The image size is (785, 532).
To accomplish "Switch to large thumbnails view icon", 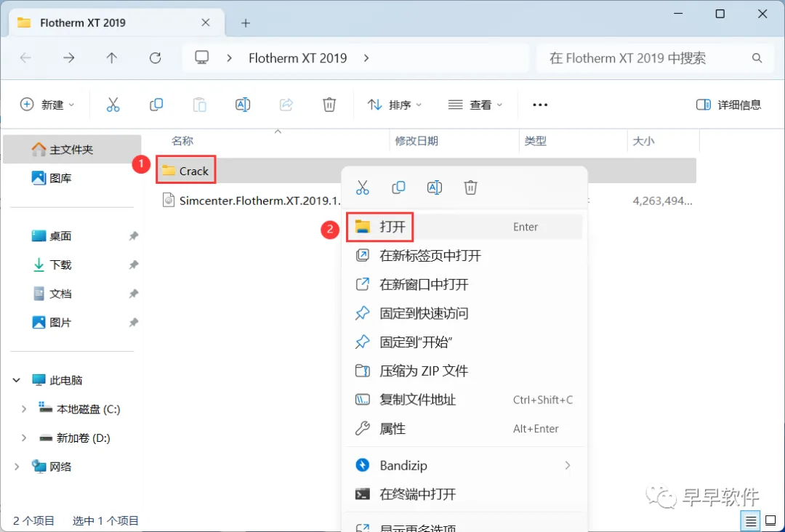I will (x=771, y=522).
